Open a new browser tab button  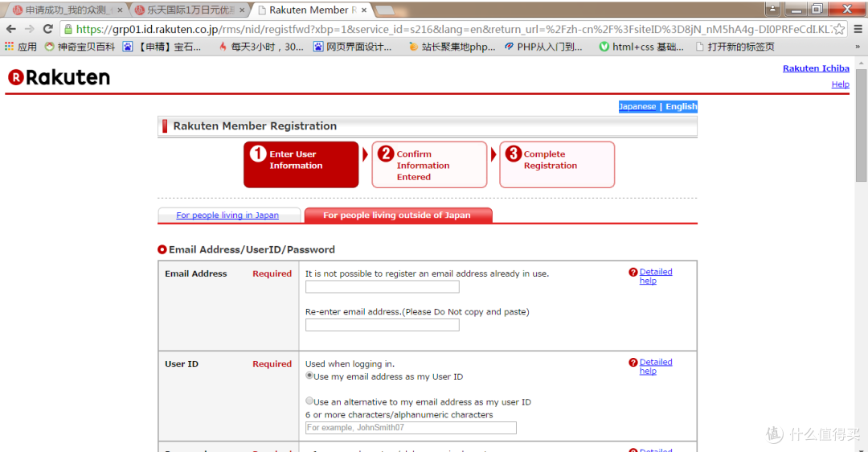(385, 10)
